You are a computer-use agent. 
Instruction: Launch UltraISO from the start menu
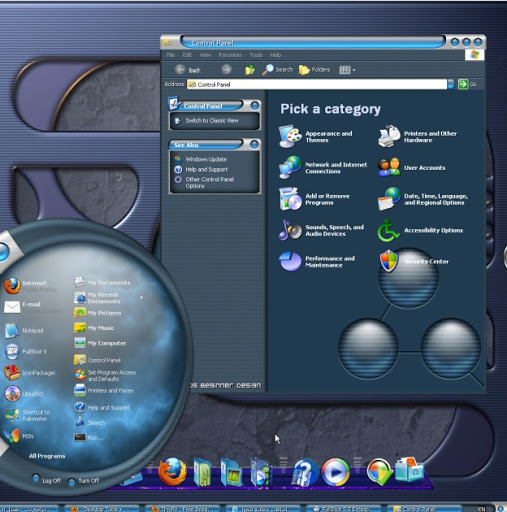24,394
